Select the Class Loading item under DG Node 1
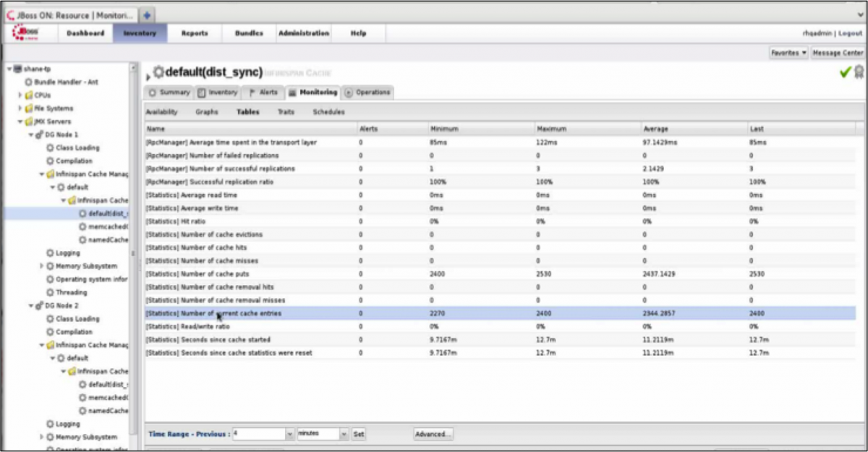 (x=77, y=148)
